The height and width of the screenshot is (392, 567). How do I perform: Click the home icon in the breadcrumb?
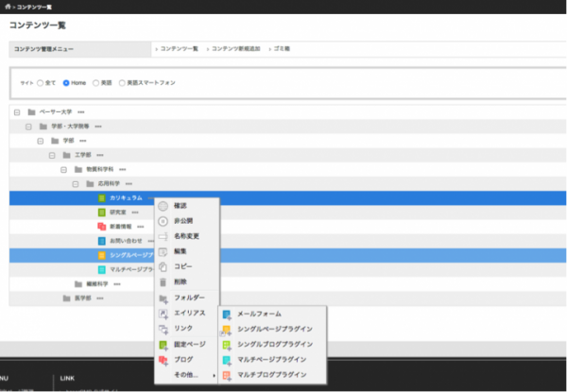8,7
